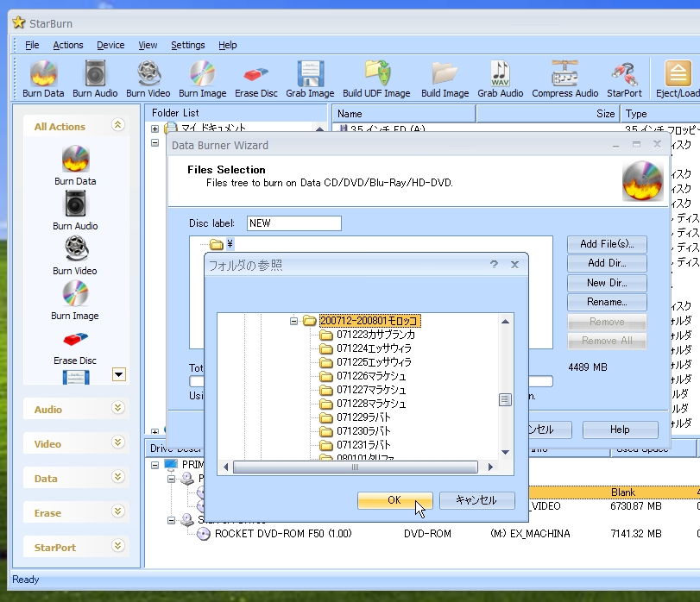This screenshot has height=602, width=700.
Task: Click the folder tree scroll down arrow
Action: [505, 452]
